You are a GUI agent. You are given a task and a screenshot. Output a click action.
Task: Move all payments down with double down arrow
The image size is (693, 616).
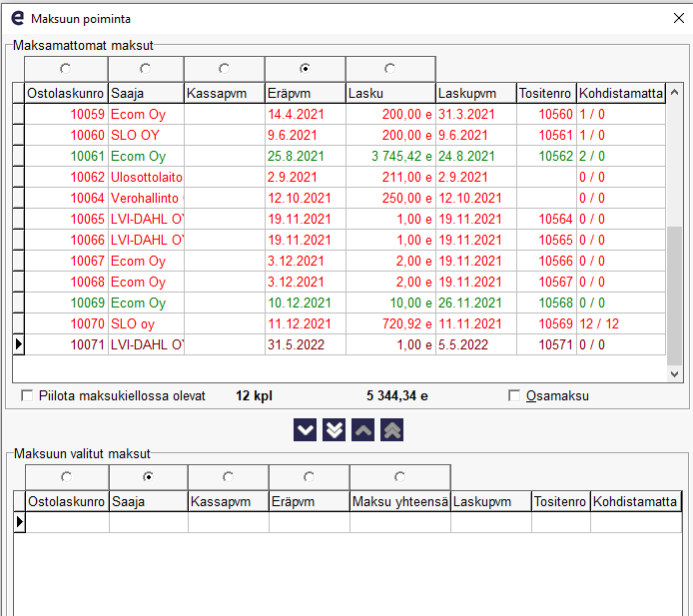click(334, 430)
